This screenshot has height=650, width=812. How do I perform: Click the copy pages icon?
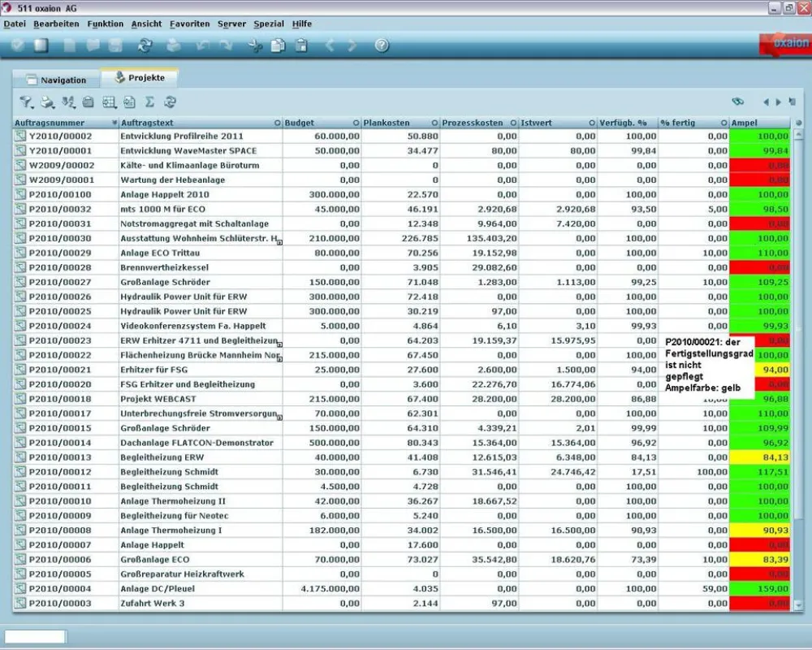[x=278, y=45]
